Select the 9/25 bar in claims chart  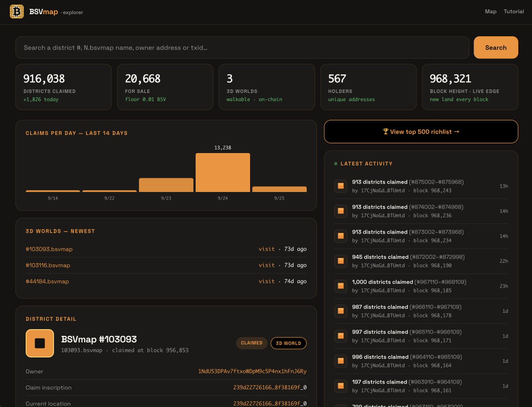coord(279,189)
